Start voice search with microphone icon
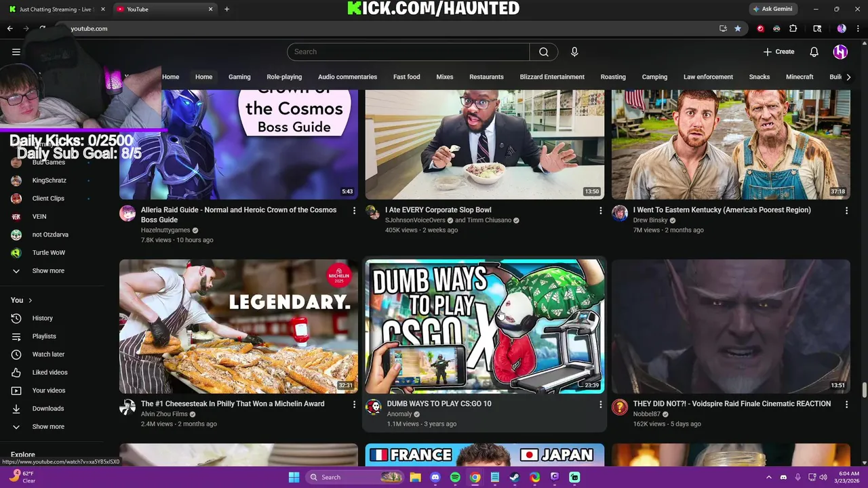 coord(574,52)
